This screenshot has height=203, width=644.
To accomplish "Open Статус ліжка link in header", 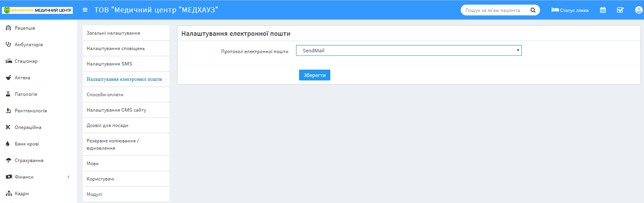I will (x=570, y=10).
